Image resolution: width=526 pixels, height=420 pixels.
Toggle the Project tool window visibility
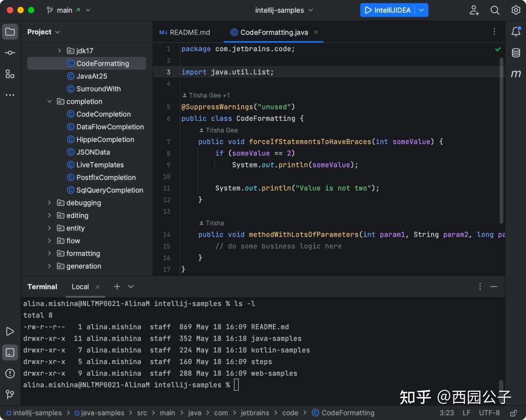click(x=10, y=31)
